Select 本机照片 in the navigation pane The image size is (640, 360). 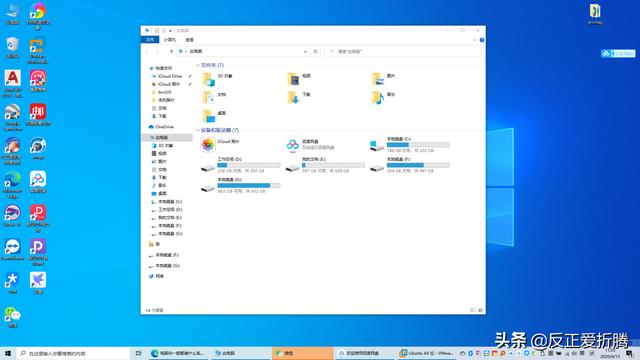pyautogui.click(x=163, y=100)
